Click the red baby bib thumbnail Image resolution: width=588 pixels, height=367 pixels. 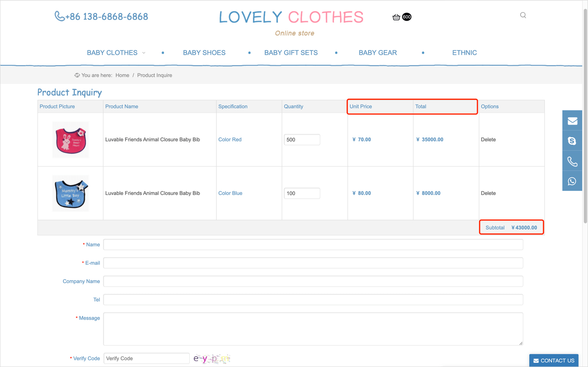click(71, 140)
